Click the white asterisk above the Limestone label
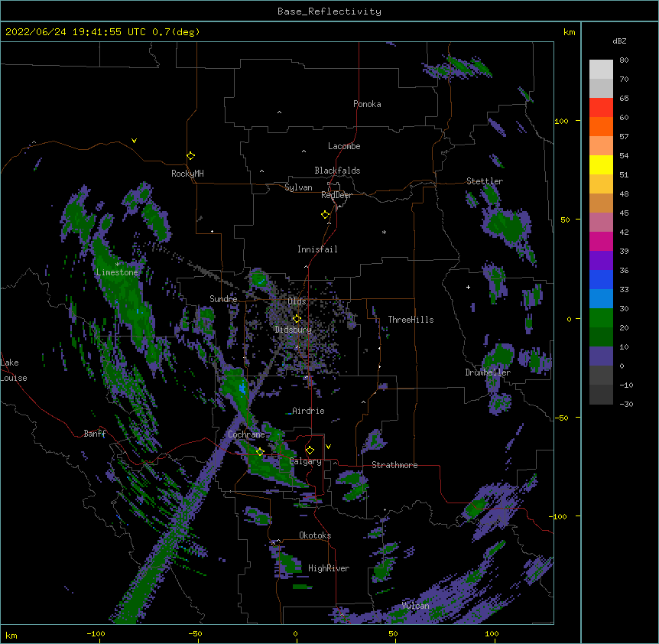 tap(117, 265)
